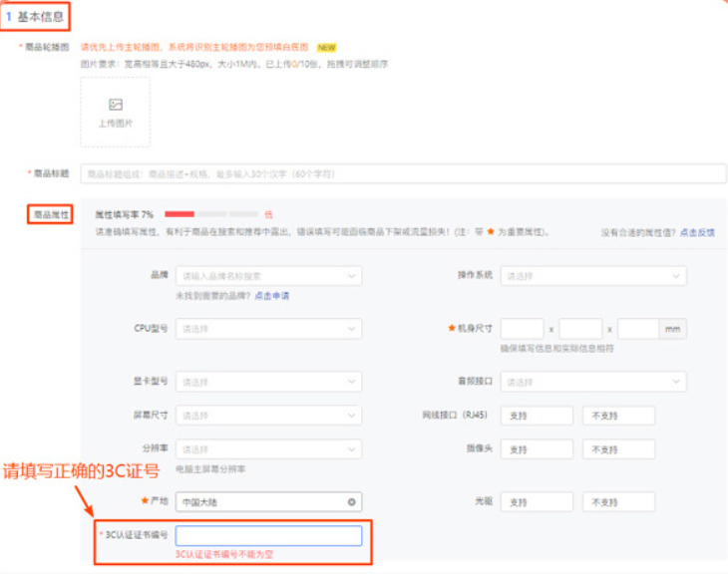Clear the 产地 value with the x icon
Viewport: 728px width, 574px height.
[x=351, y=502]
